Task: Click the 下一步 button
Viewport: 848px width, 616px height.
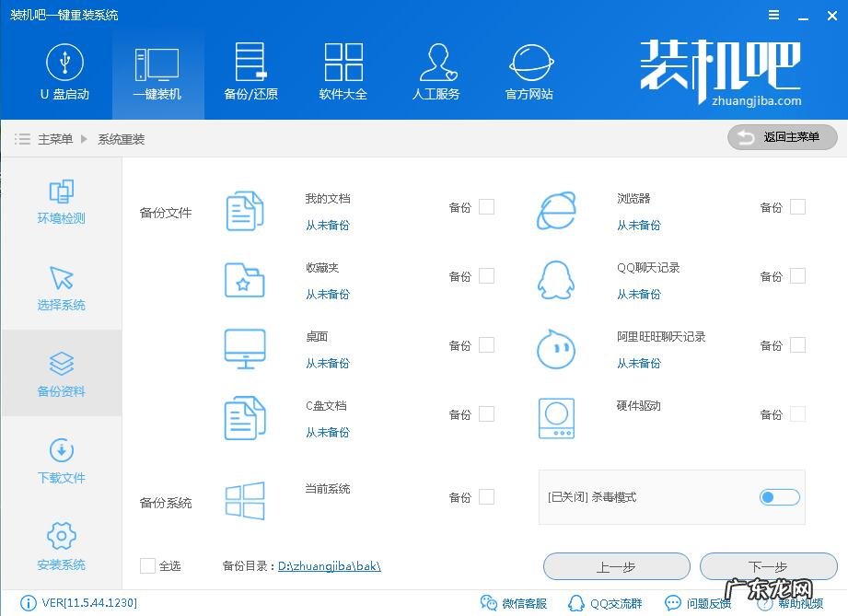Action: coord(769,566)
